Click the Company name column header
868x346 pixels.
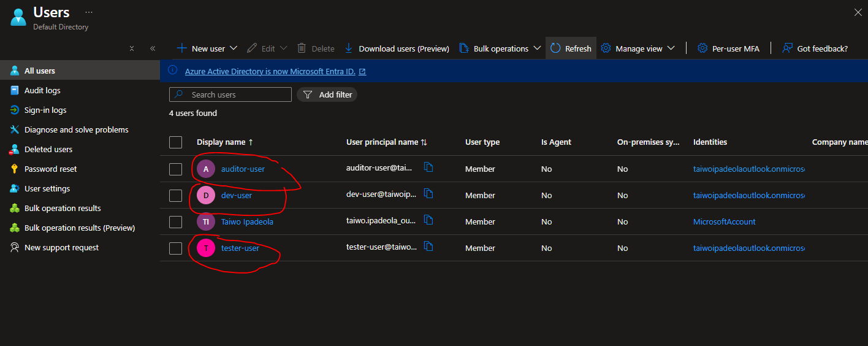840,142
